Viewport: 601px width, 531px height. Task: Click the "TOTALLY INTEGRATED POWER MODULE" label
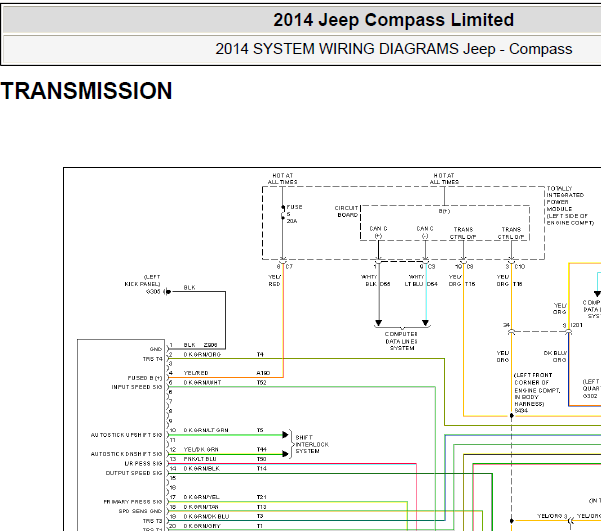[570, 205]
